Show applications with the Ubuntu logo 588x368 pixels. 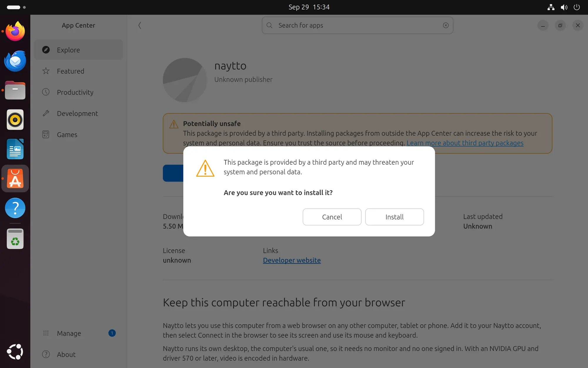point(15,352)
